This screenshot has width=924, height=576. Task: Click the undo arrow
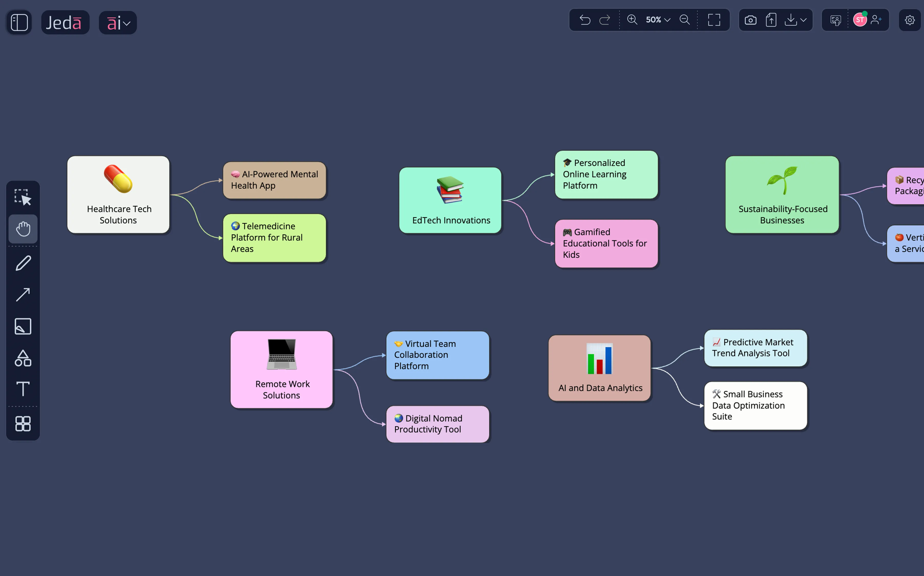(x=585, y=20)
